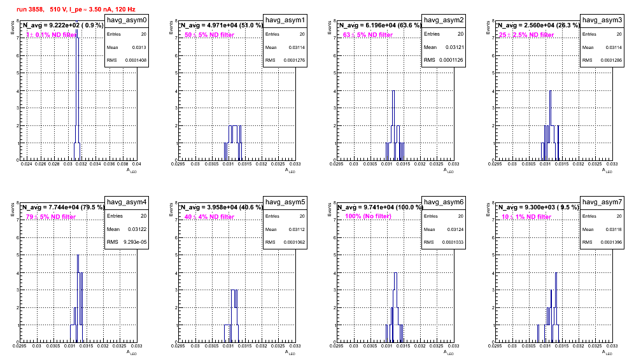
Task: Click the N_avg = 3.958e+04 label
Action: [222, 207]
